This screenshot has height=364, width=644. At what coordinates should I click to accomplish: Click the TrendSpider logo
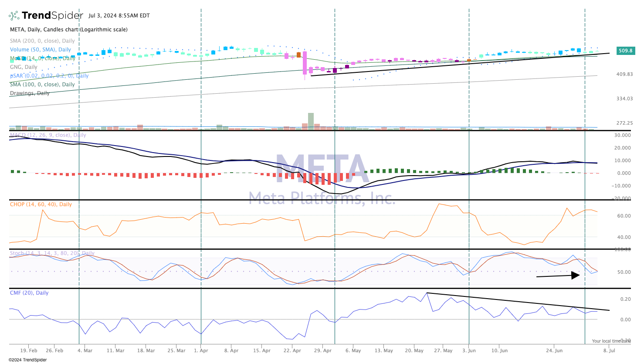46,16
